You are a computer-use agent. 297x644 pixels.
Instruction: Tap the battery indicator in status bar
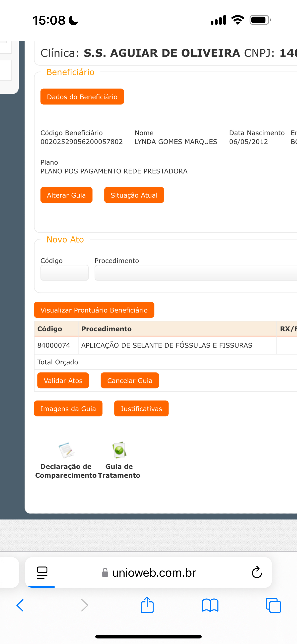pos(260,20)
